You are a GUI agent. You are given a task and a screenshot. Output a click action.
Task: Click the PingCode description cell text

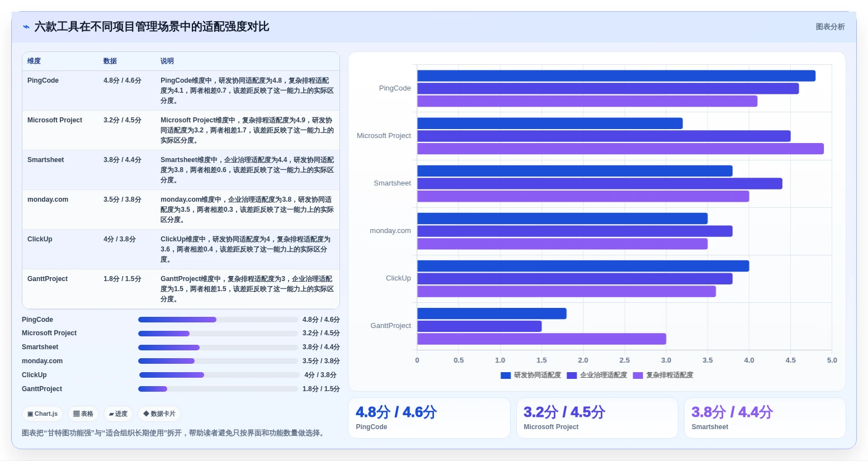(247, 91)
